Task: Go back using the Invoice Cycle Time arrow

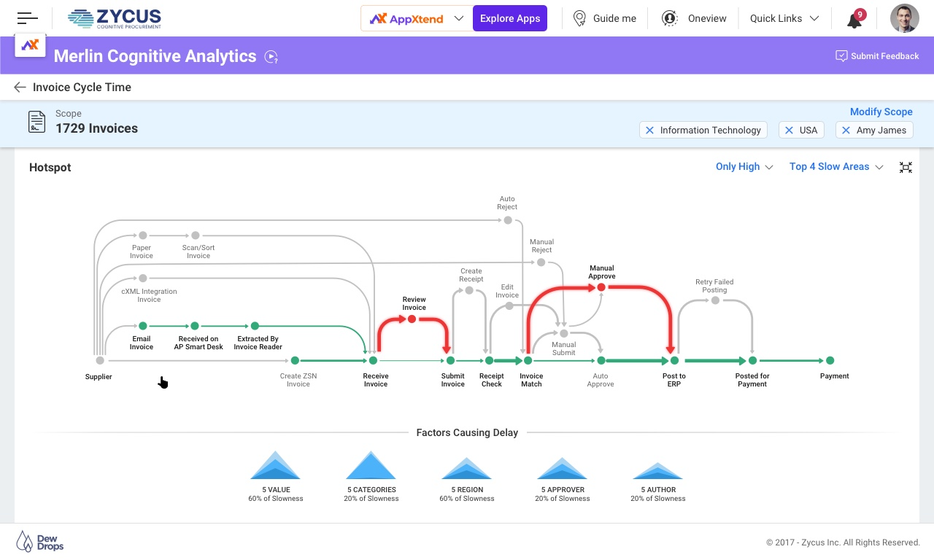Action: pos(20,87)
